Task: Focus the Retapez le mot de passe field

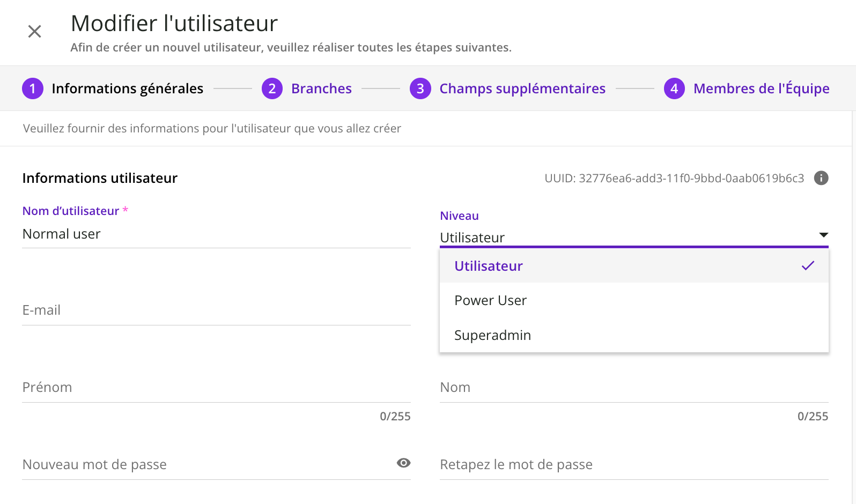Action: pos(633,465)
